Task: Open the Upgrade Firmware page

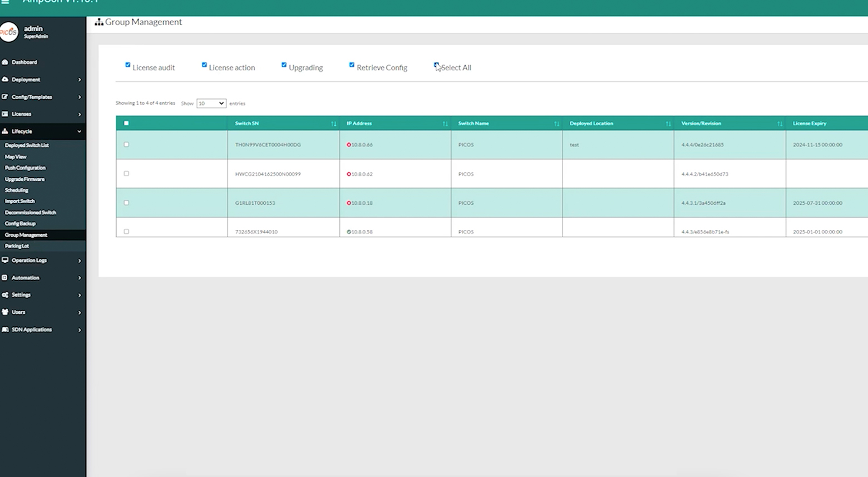Action: point(24,179)
